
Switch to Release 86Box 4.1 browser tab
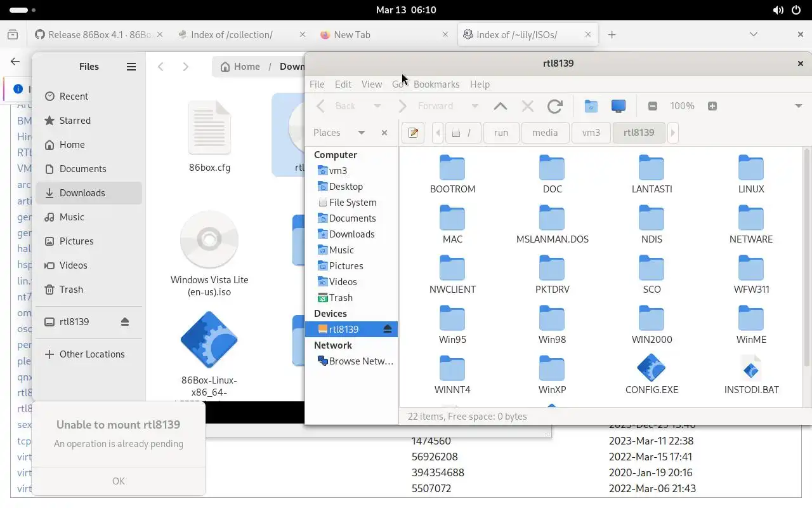(98, 34)
